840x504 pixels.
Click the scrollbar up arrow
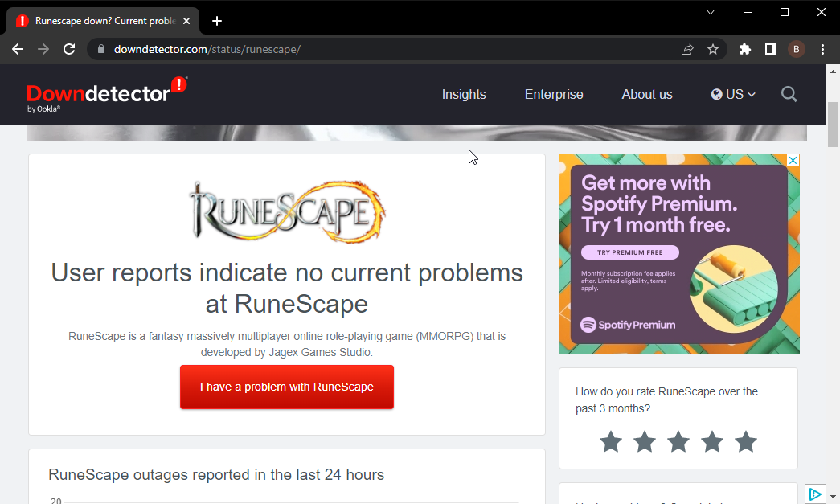point(833,72)
